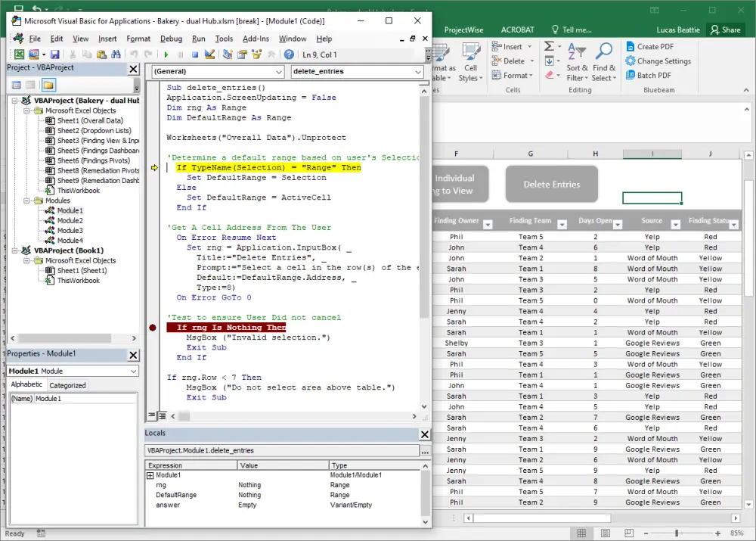
Task: Remove the breakpoint dot beside 'If rng Is Nothing'
Action: click(153, 328)
